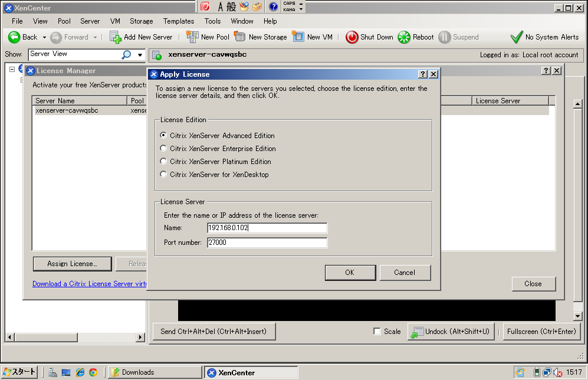Open the IME options dropdown arrow
This screenshot has width=588, height=380.
301,9
